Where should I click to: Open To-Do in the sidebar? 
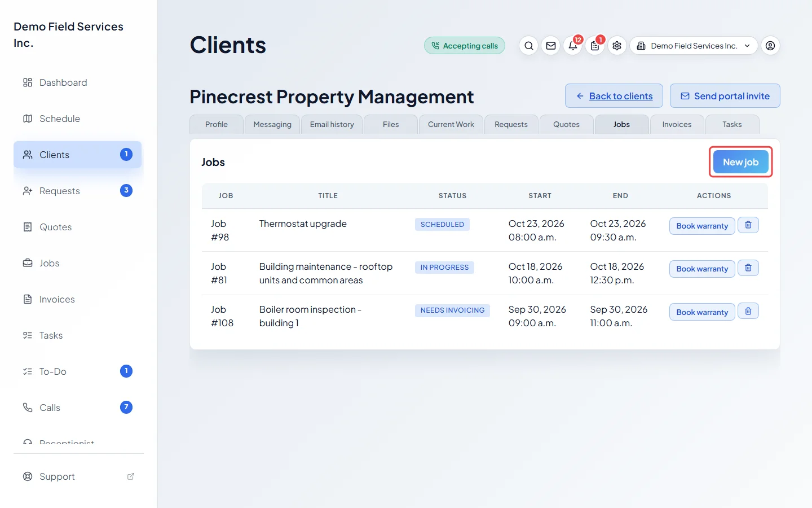click(78, 371)
